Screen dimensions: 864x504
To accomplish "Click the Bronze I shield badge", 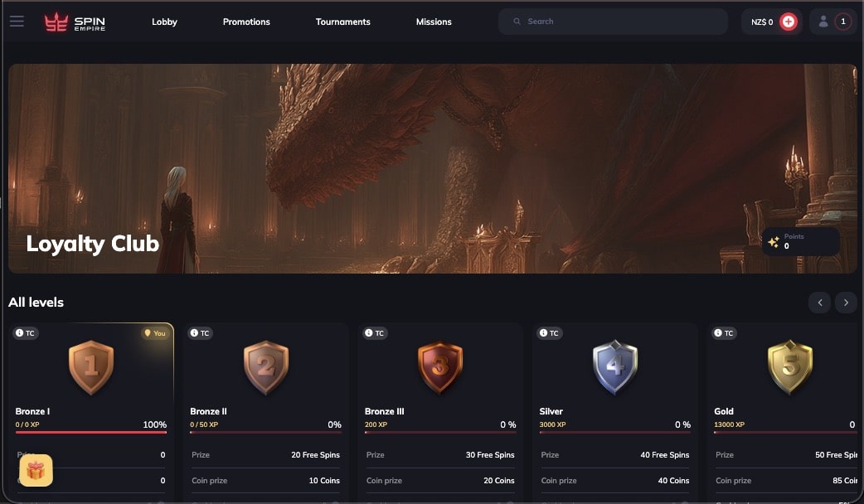I will (x=91, y=368).
